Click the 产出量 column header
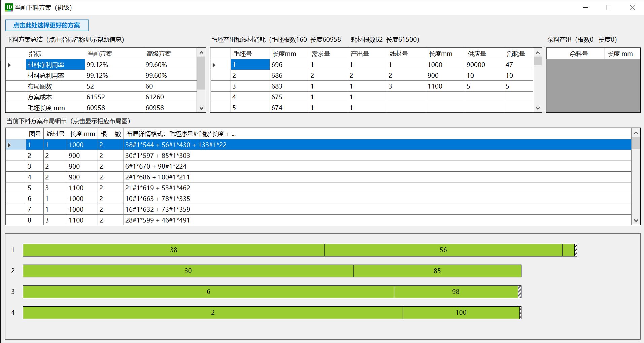The height and width of the screenshot is (343, 644). (367, 54)
